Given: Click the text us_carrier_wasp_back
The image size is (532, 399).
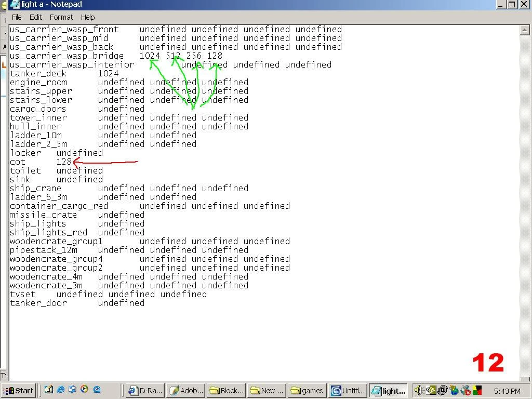Looking at the screenshot, I should coord(61,47).
